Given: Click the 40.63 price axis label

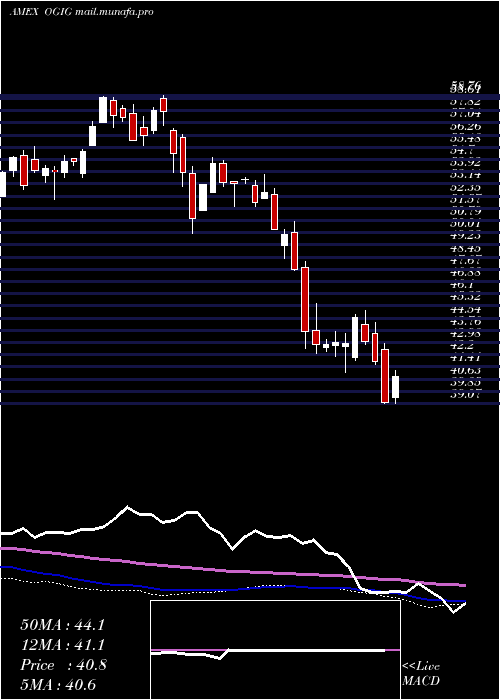Looking at the screenshot, I should click(x=465, y=370).
